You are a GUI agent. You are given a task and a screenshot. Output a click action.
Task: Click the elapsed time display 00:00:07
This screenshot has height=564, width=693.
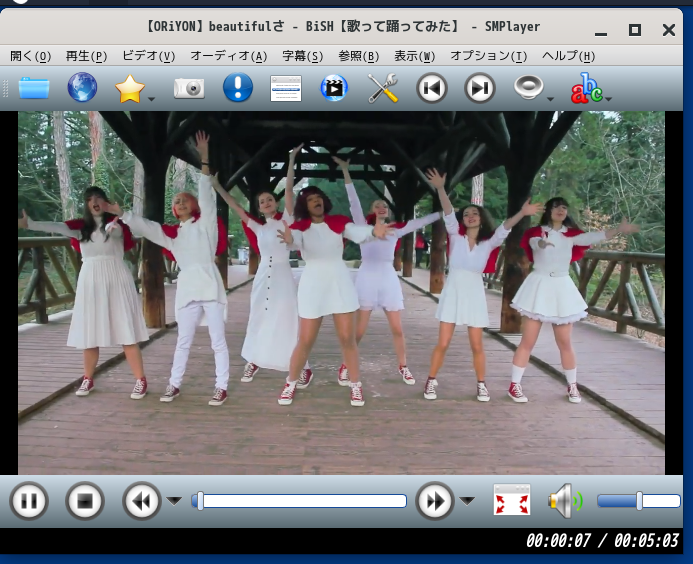[558, 541]
